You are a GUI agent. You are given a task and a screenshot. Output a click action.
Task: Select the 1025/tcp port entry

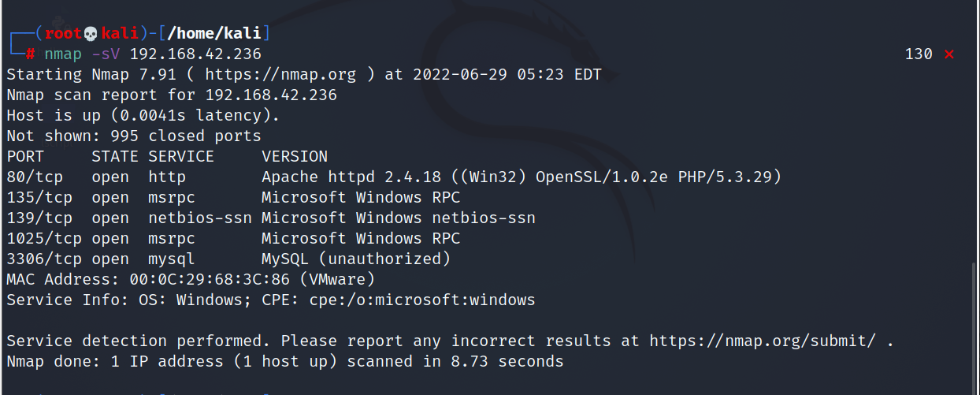44,239
